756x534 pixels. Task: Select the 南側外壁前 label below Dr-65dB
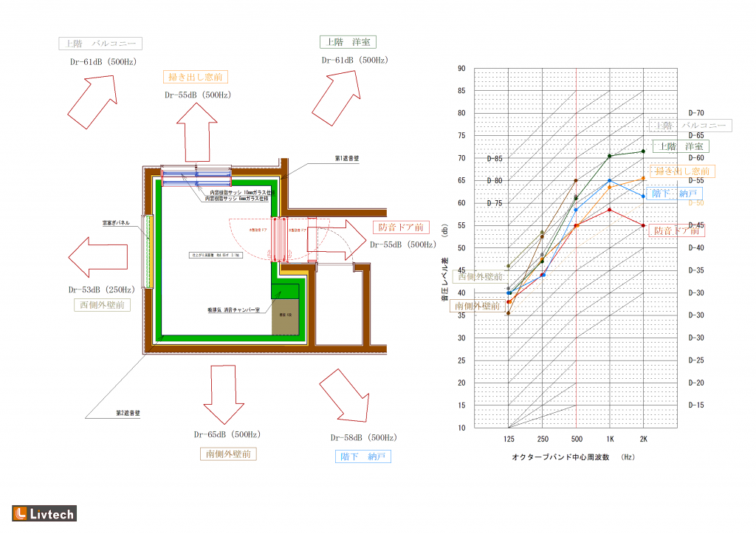click(x=228, y=454)
